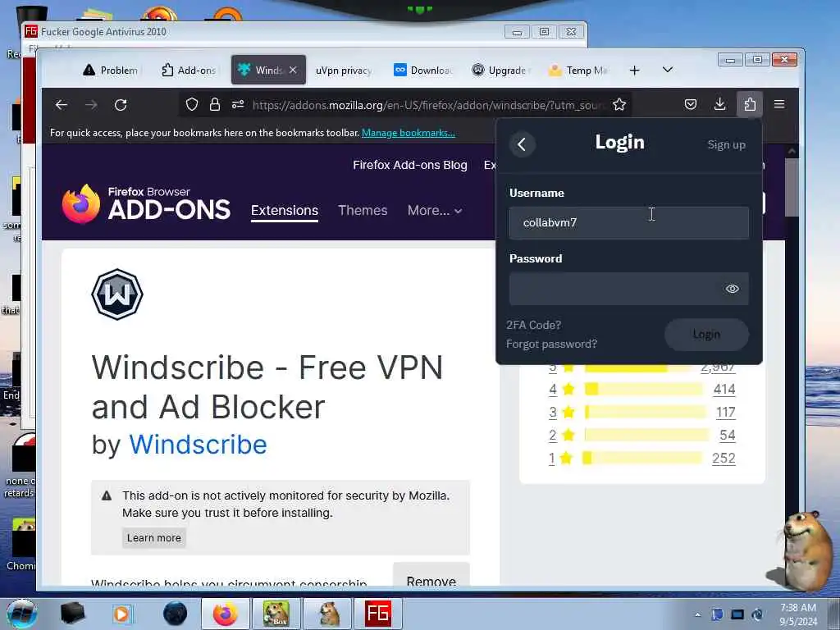Open the Themes section
This screenshot has height=630, width=840.
pyautogui.click(x=363, y=211)
